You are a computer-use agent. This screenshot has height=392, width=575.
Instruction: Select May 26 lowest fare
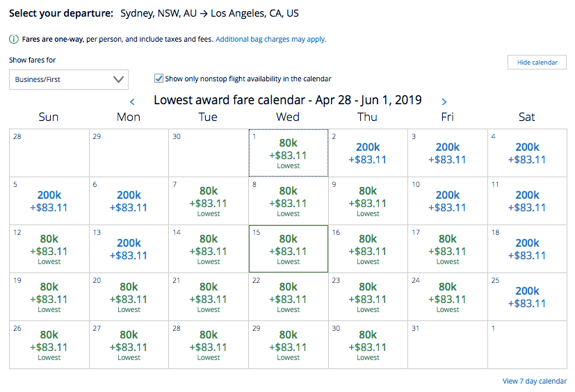pos(49,345)
